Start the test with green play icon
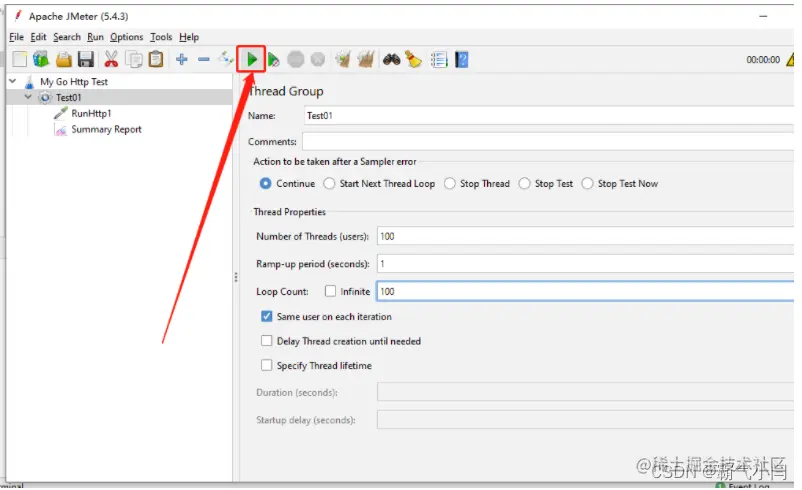The image size is (802, 490). click(252, 60)
